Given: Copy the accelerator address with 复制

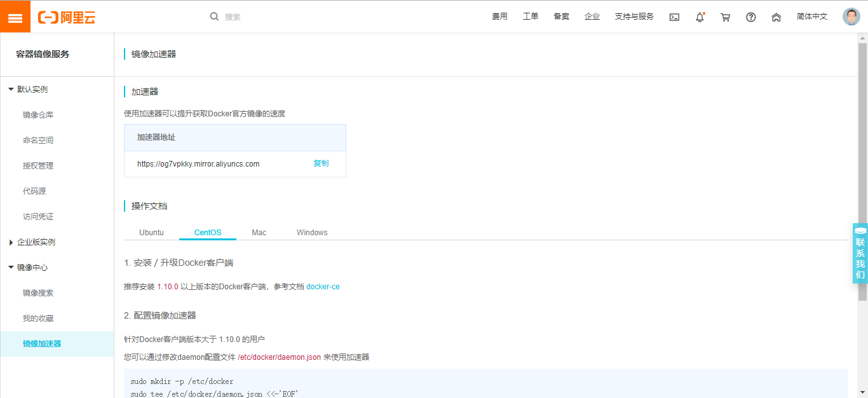Looking at the screenshot, I should [x=321, y=163].
